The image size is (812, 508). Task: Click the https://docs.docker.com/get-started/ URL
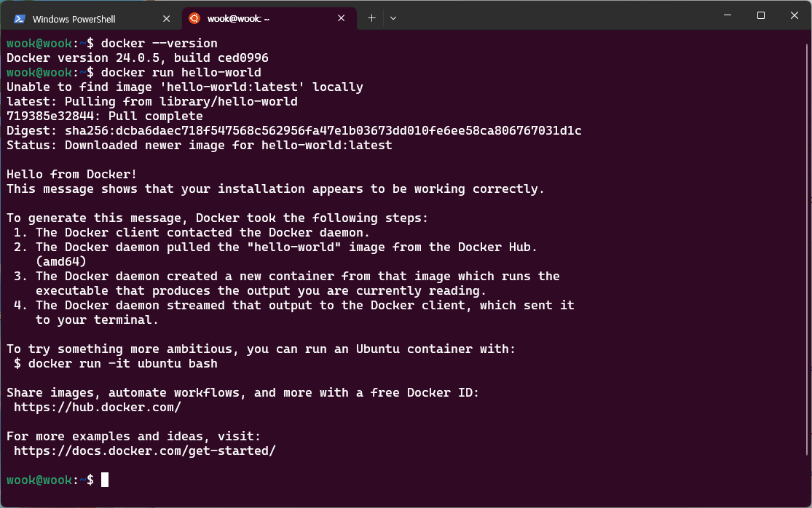[144, 451]
